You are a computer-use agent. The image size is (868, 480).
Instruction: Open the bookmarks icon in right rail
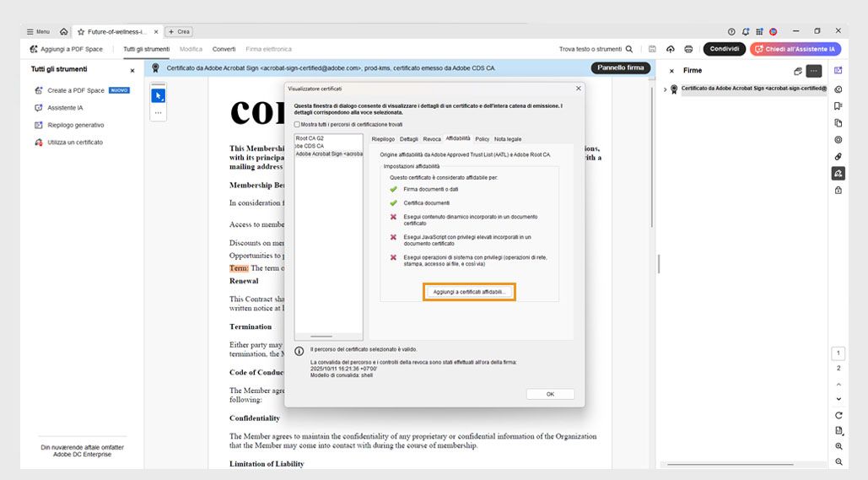[838, 105]
